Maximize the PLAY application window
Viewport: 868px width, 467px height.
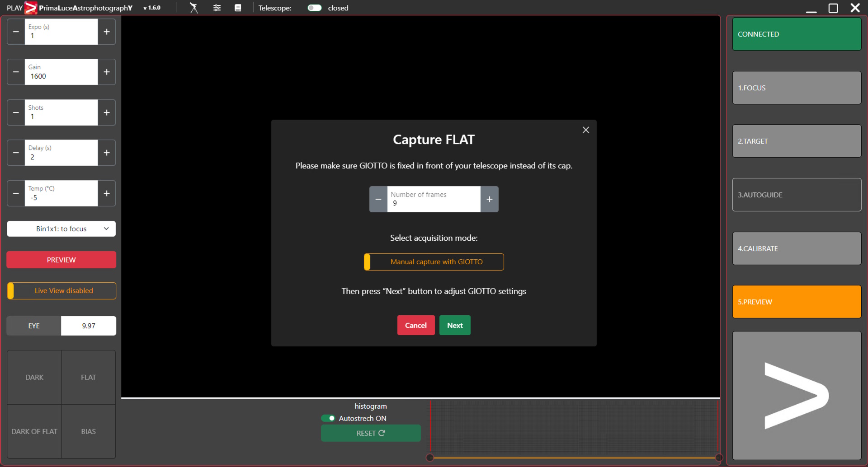tap(833, 8)
